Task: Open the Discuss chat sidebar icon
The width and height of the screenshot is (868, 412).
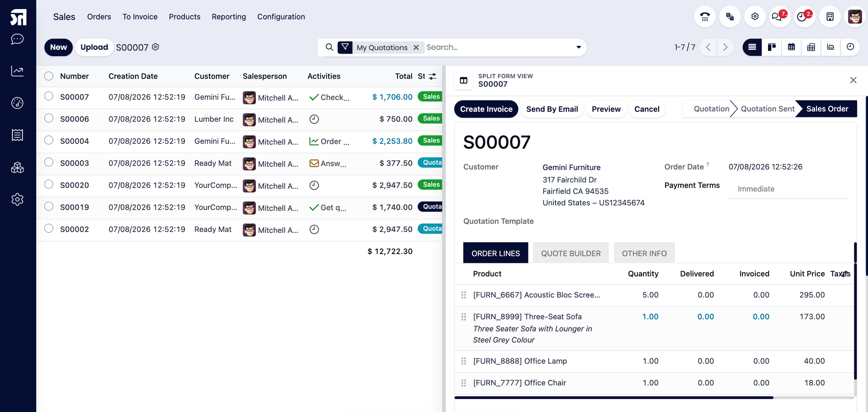Action: (17, 39)
